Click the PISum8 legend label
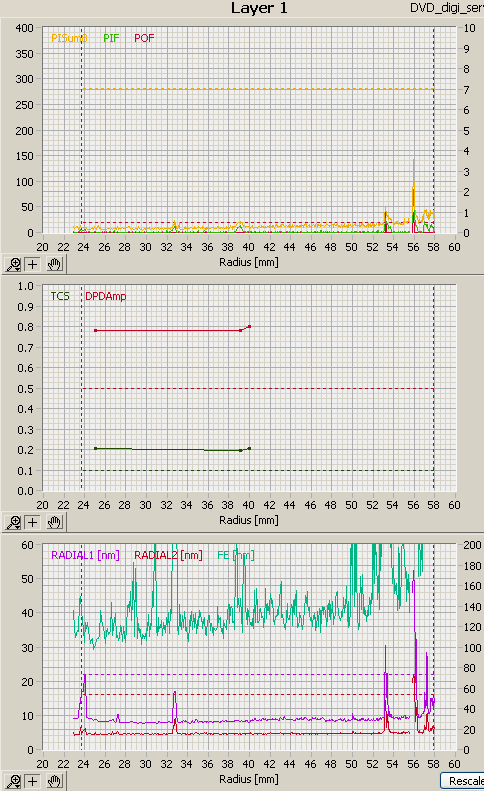 pyautogui.click(x=69, y=38)
